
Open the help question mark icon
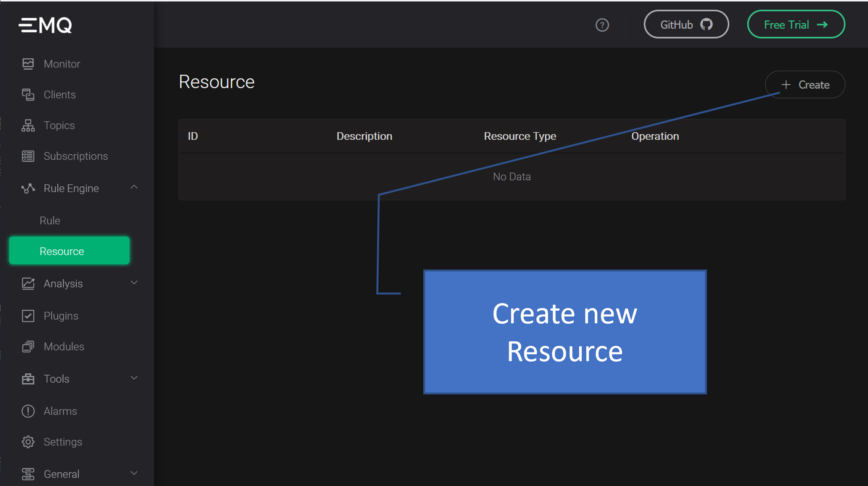(602, 25)
